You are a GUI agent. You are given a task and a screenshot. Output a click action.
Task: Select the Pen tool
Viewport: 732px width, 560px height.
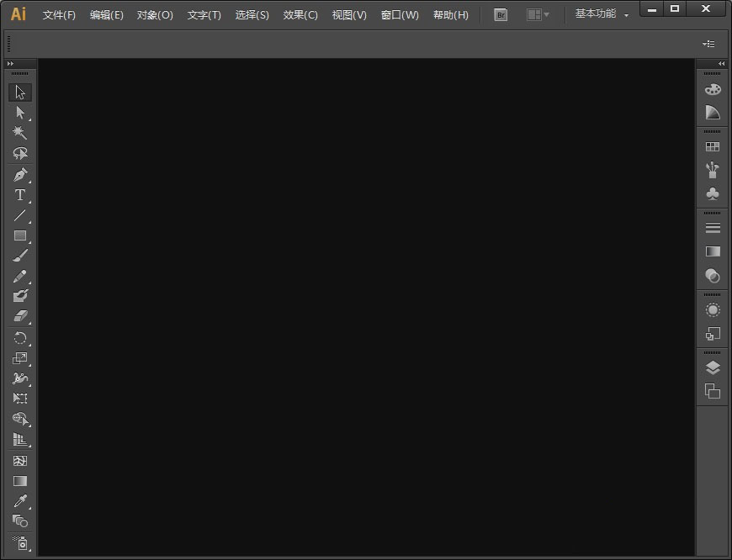click(20, 175)
